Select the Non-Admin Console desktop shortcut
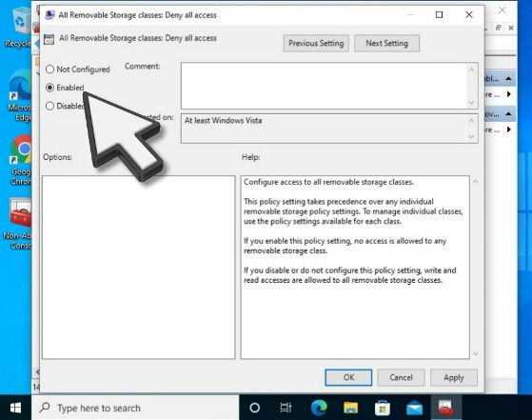Image resolution: width=532 pixels, height=420 pixels. 18,224
